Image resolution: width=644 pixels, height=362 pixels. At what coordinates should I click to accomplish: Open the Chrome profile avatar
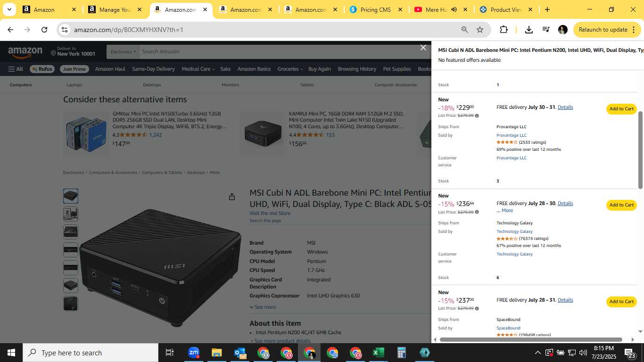pos(563,30)
